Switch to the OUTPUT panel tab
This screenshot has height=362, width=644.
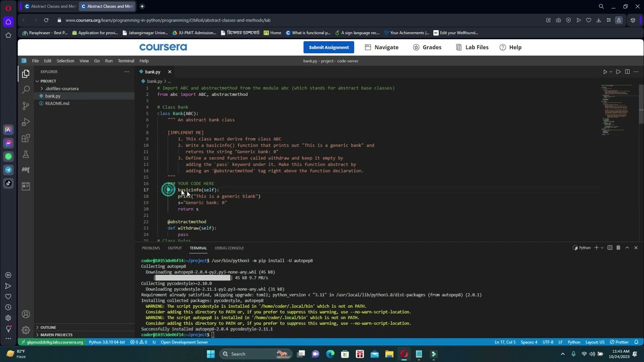[x=175, y=248]
